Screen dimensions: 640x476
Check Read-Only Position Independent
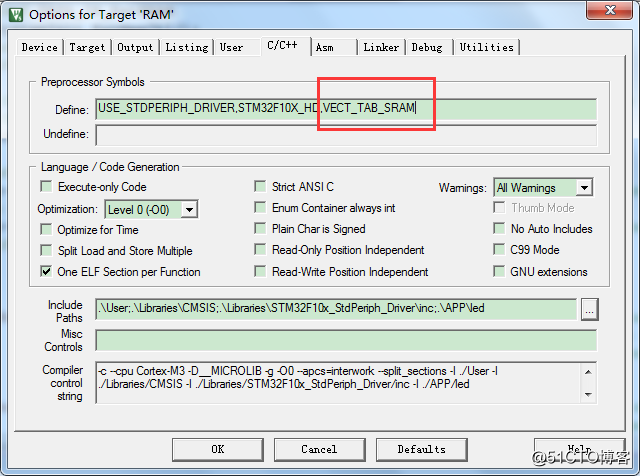point(260,250)
